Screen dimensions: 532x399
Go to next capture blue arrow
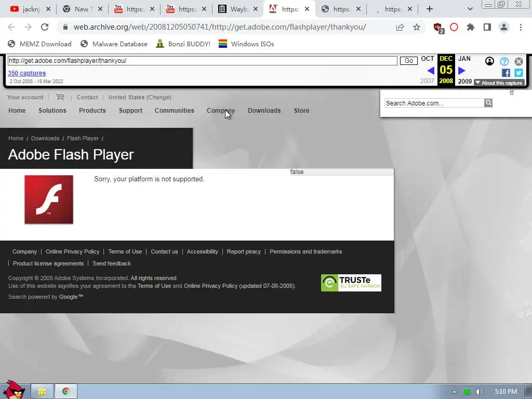[x=462, y=71]
